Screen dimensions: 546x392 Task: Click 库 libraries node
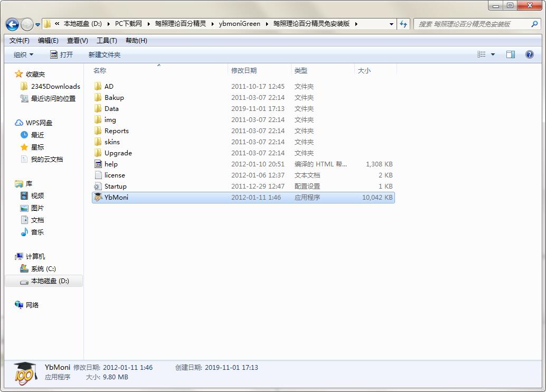tap(29, 184)
